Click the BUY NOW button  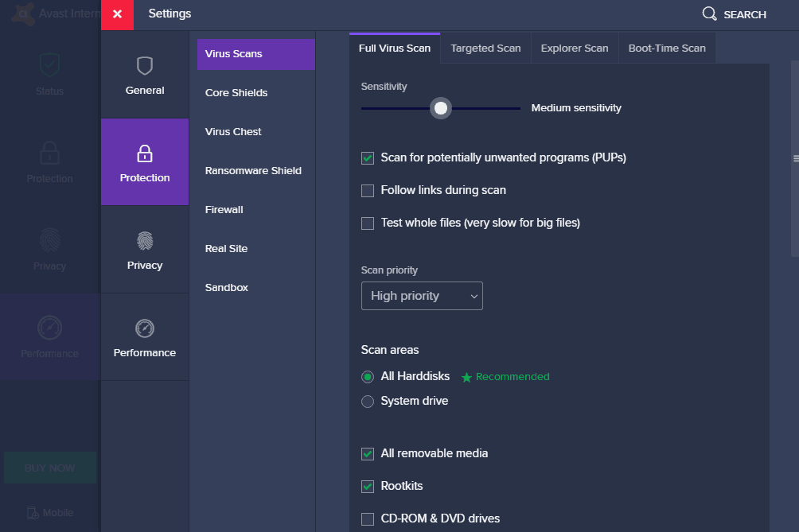click(x=49, y=468)
